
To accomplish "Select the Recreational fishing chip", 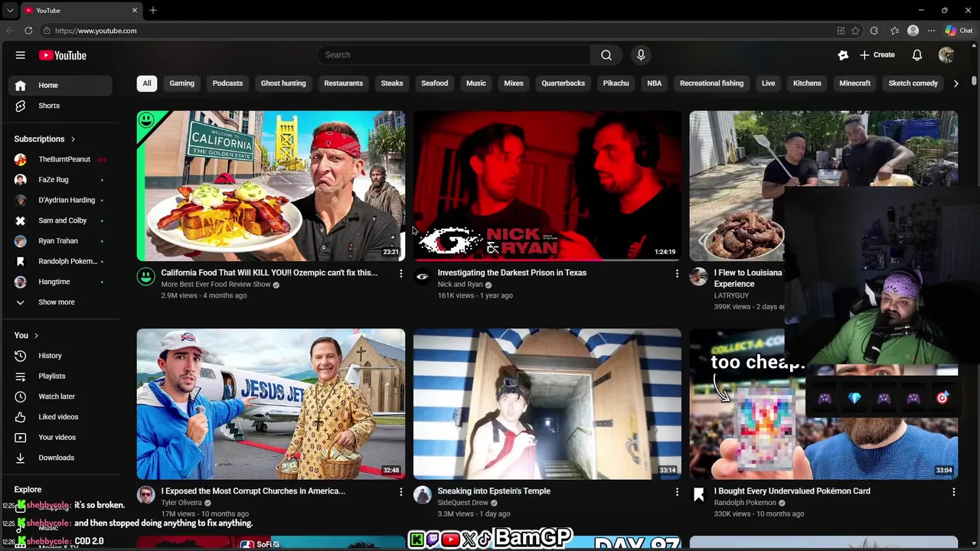I will 711,83.
